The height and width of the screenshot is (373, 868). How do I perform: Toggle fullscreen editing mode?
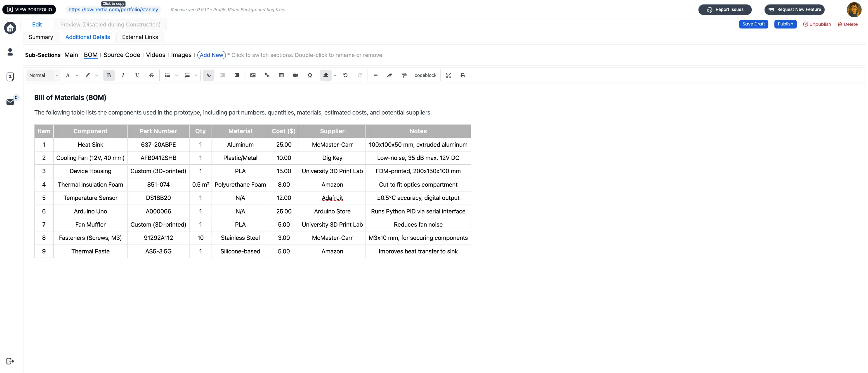point(448,75)
